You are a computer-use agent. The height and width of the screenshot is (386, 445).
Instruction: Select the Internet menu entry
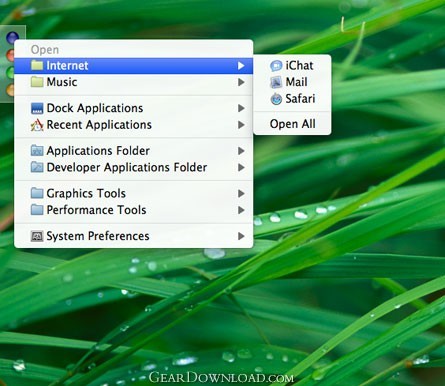(134, 65)
